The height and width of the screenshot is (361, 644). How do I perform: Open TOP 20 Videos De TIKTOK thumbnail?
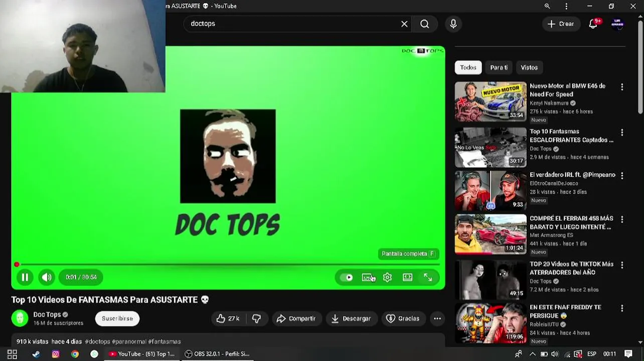[x=491, y=280]
